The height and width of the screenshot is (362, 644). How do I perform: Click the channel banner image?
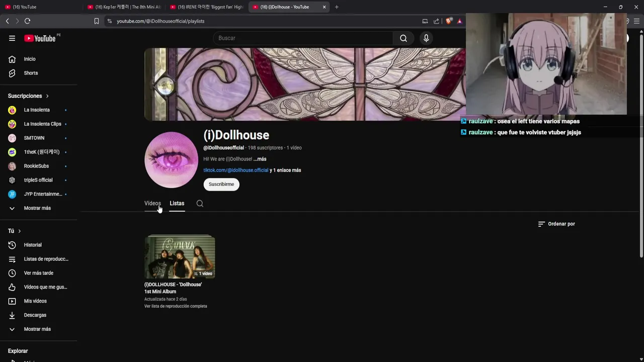point(305,84)
